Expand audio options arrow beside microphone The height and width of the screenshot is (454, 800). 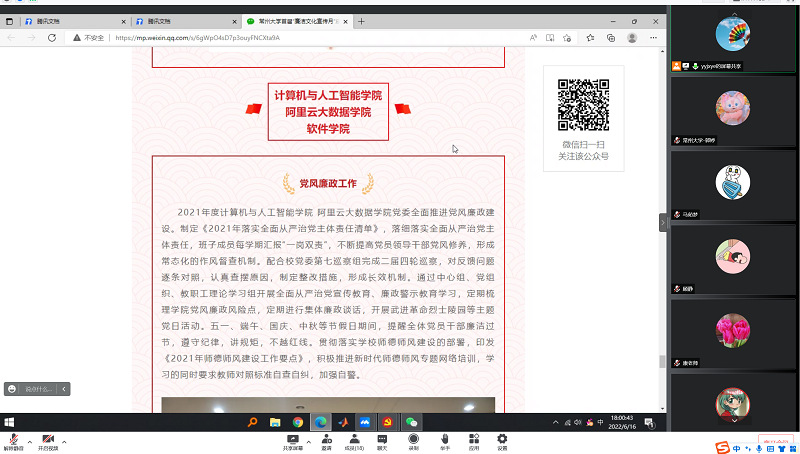[30, 442]
